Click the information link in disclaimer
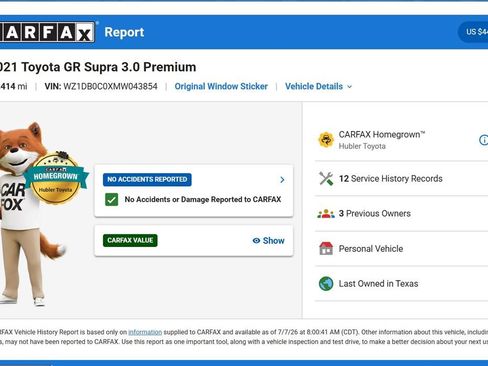Viewport: 488px width, 366px height. click(145, 332)
